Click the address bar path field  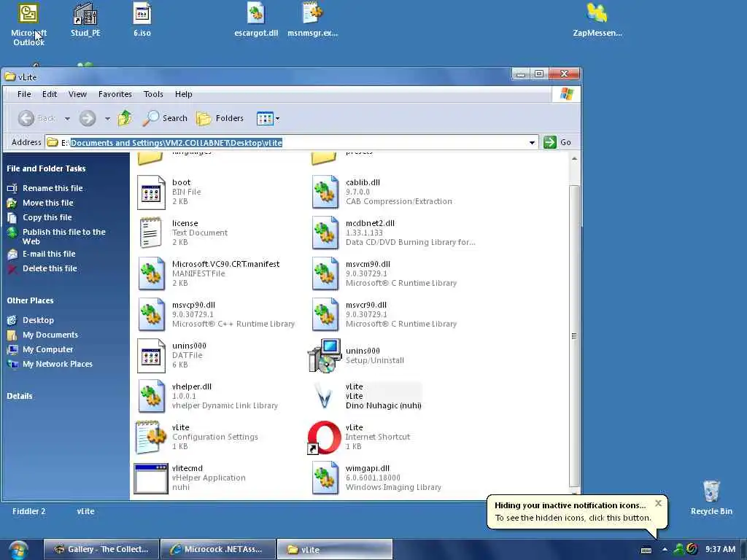tap(292, 142)
